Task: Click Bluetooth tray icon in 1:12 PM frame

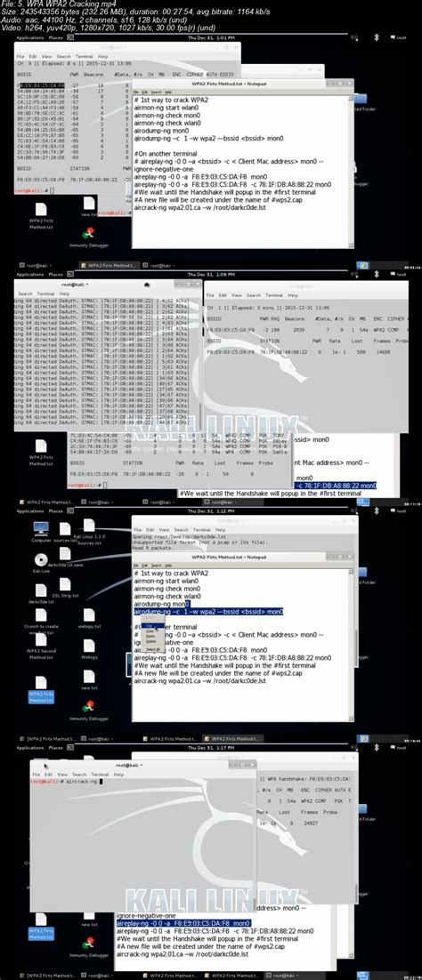Action: coord(376,510)
